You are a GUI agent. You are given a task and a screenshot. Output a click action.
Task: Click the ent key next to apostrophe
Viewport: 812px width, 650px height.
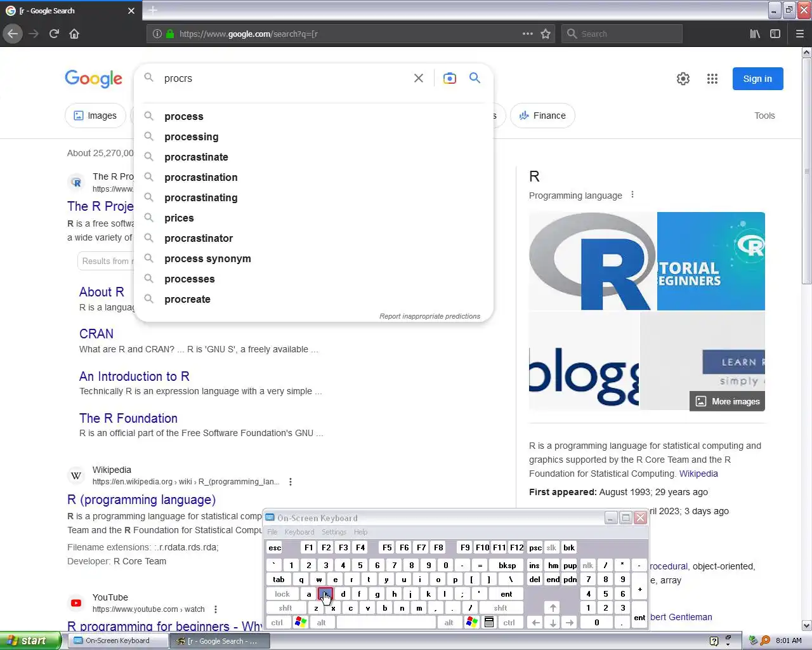click(506, 594)
